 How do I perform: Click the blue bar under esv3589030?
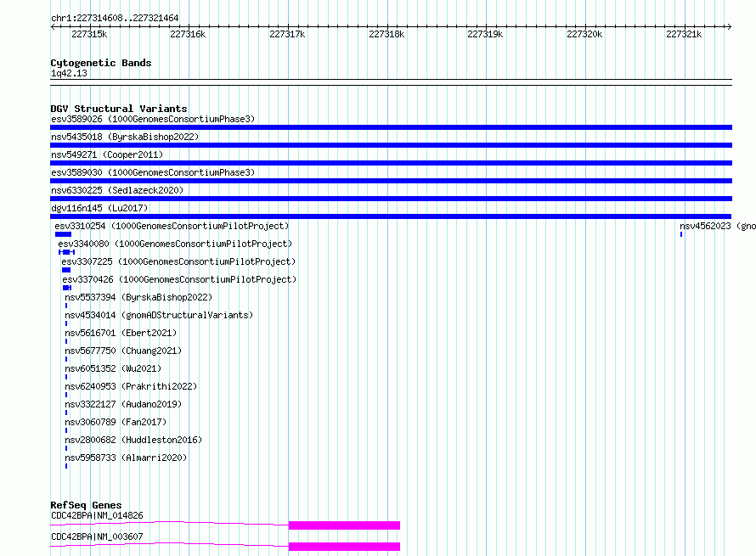point(391,181)
